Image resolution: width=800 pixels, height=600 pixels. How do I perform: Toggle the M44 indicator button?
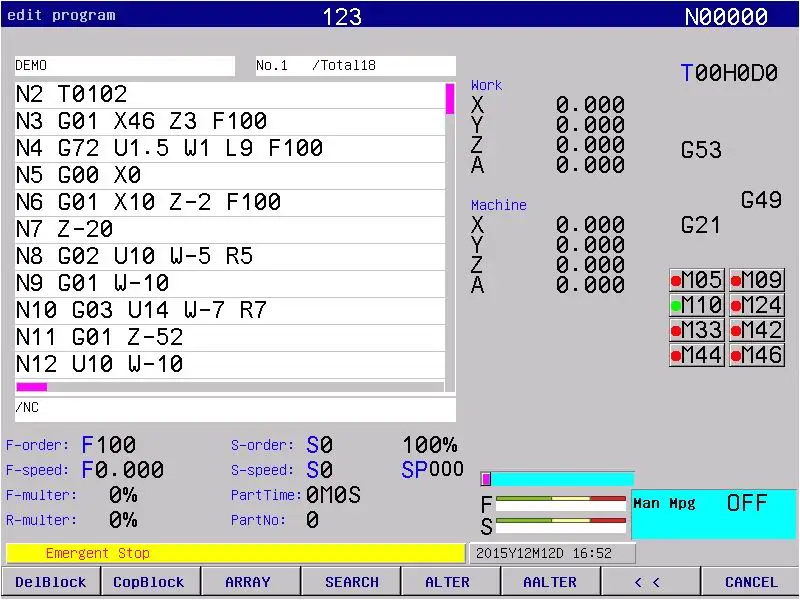[x=696, y=355]
